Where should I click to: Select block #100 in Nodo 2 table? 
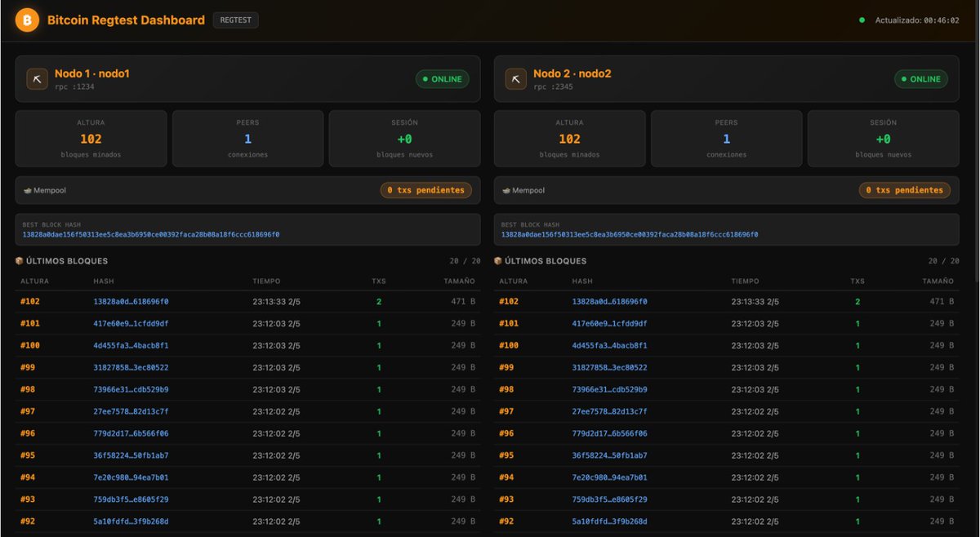click(508, 345)
